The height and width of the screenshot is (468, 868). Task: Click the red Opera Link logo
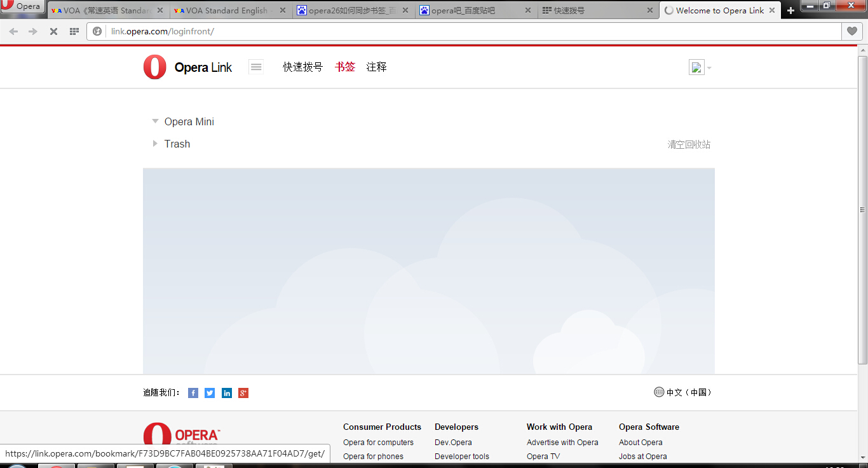point(154,67)
